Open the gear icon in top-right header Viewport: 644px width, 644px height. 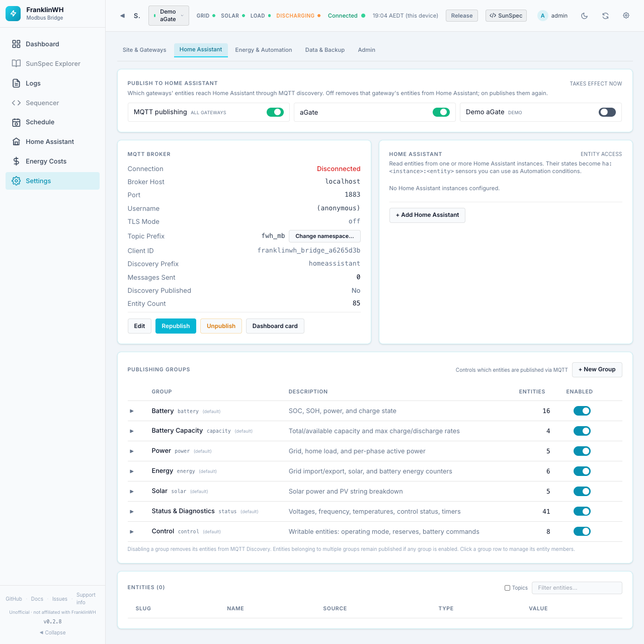pyautogui.click(x=626, y=16)
